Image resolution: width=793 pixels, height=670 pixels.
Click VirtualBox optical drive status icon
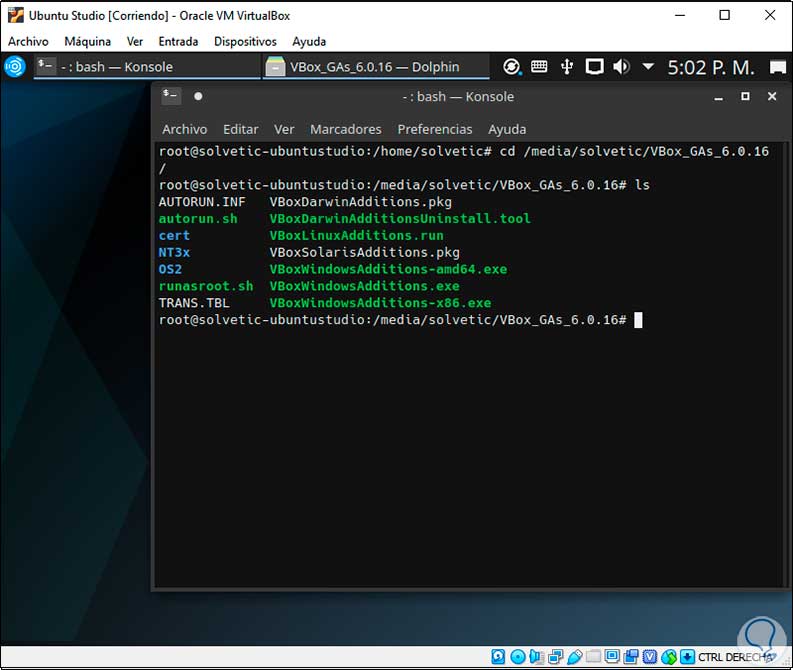pyautogui.click(x=517, y=657)
